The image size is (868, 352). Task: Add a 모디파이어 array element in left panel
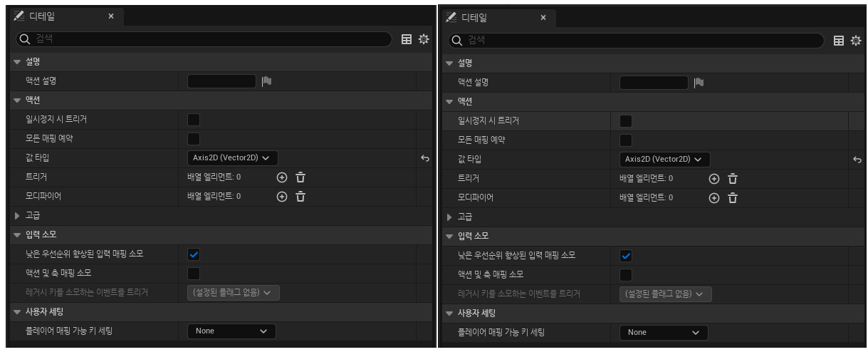(x=282, y=196)
